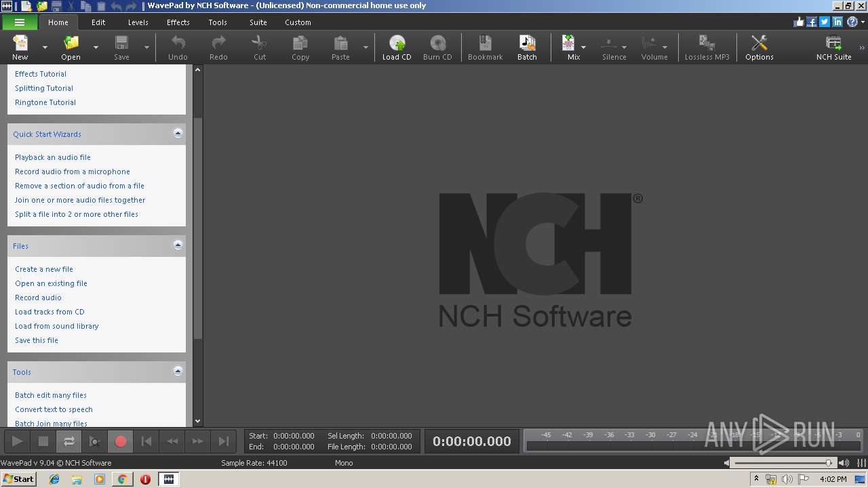Viewport: 868px width, 488px height.
Task: Click the 'Create a new file' link
Action: 44,269
